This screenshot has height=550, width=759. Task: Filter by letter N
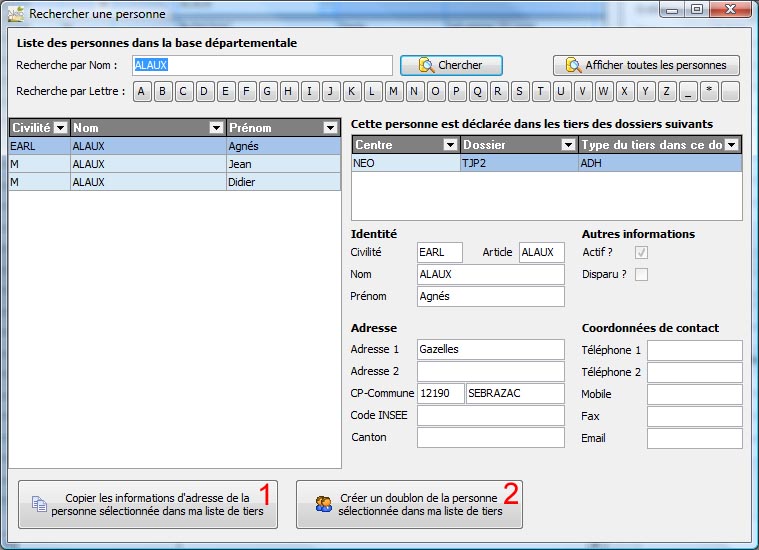pyautogui.click(x=415, y=91)
